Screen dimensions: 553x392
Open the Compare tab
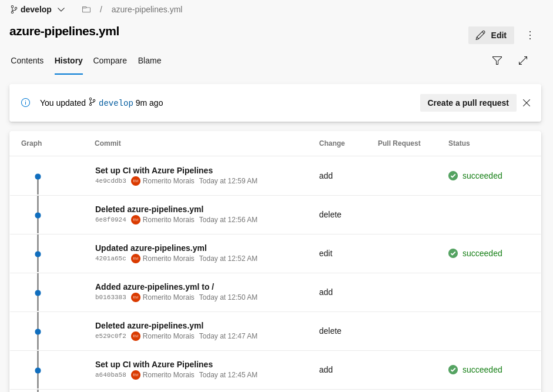pyautogui.click(x=110, y=61)
